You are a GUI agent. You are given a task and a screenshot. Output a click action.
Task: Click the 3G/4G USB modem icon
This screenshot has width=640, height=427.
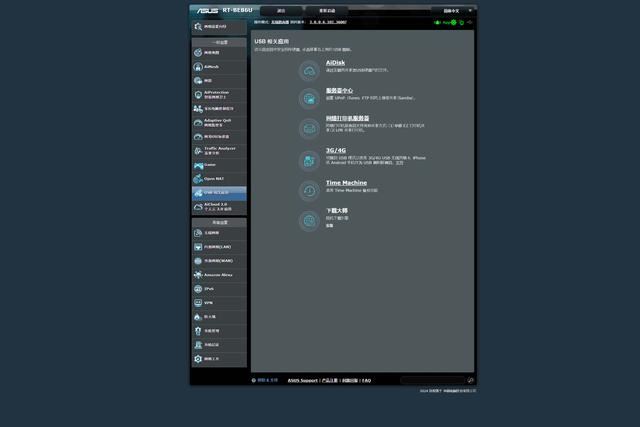pyautogui.click(x=309, y=160)
